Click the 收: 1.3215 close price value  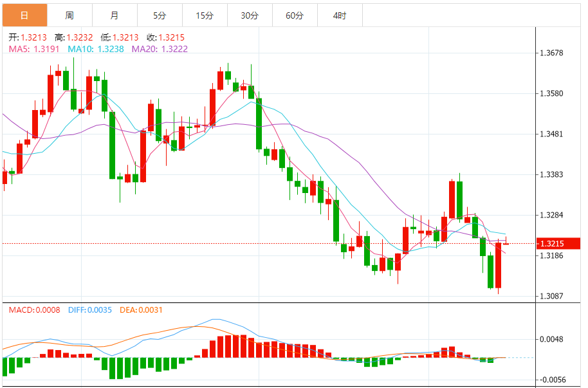(x=166, y=37)
